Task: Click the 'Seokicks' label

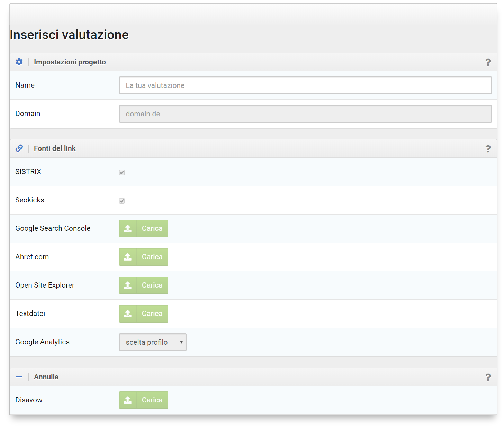Action: pyautogui.click(x=30, y=200)
